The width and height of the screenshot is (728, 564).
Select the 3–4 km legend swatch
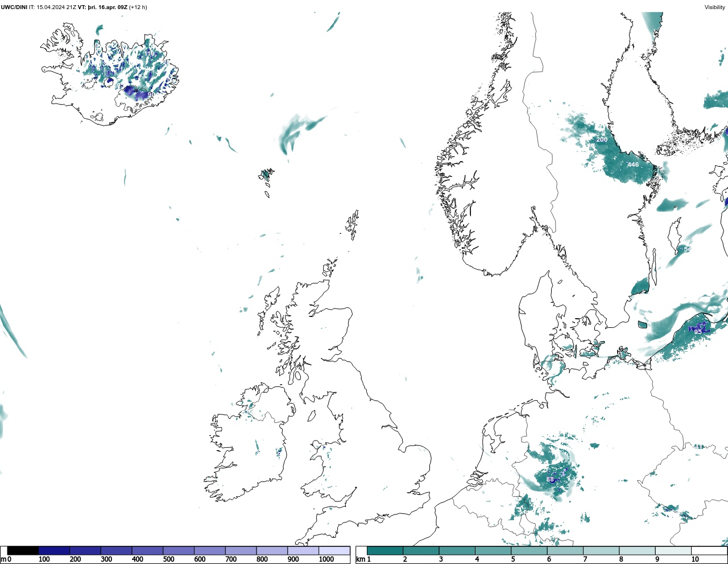457,551
